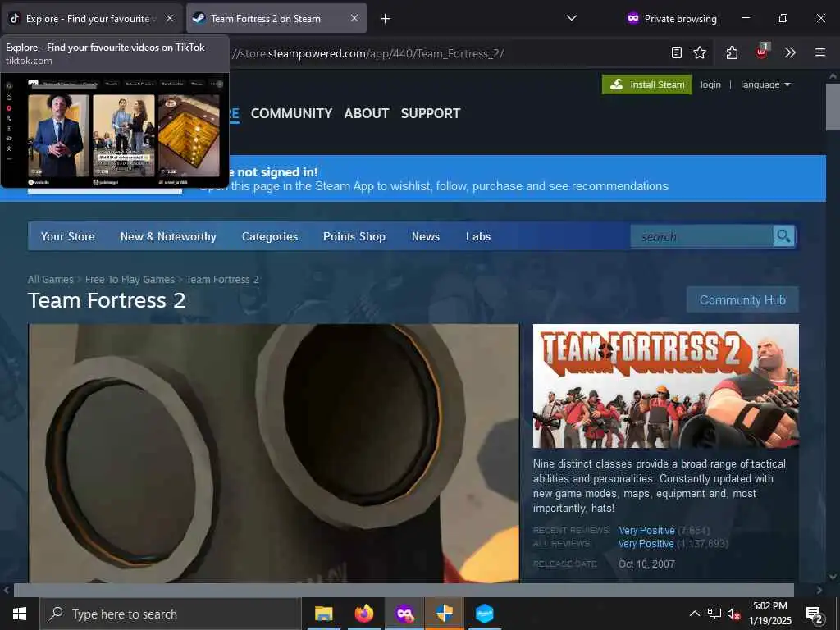Screen dimensions: 840x630
Task: Click the game description text
Action: click(660, 486)
